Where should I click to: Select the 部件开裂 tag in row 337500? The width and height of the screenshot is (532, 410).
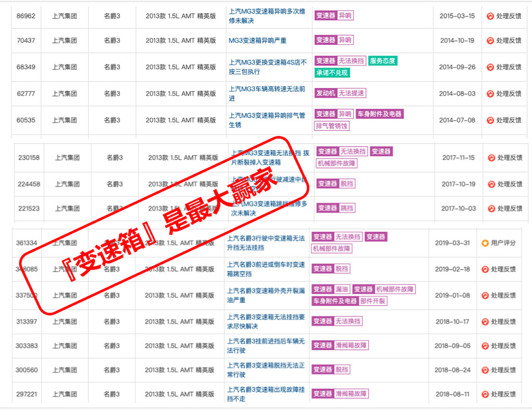tap(373, 301)
